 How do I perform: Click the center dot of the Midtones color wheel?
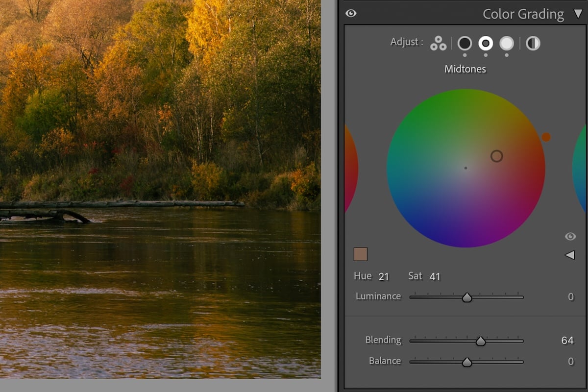click(x=466, y=168)
